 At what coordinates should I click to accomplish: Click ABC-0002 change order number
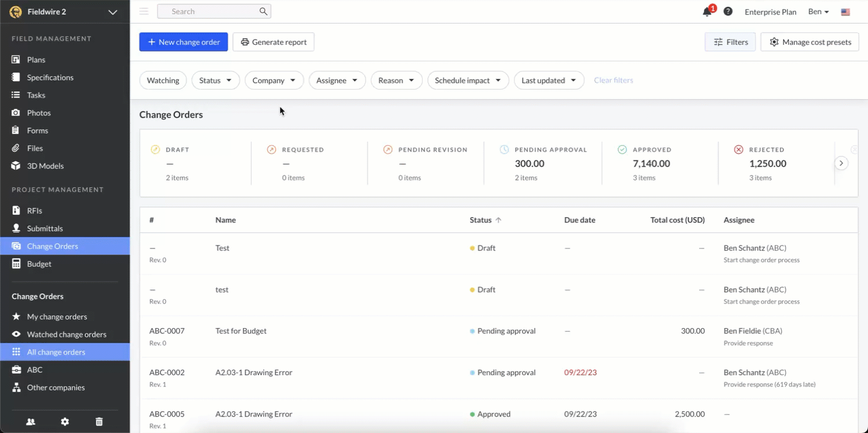167,372
